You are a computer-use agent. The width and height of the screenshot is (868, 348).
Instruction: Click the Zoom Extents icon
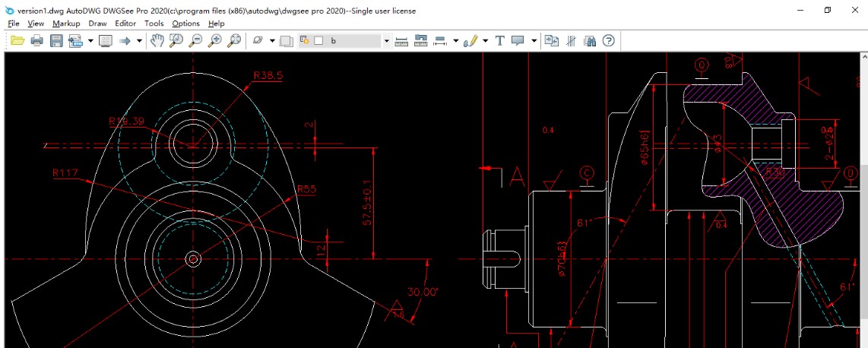point(235,40)
